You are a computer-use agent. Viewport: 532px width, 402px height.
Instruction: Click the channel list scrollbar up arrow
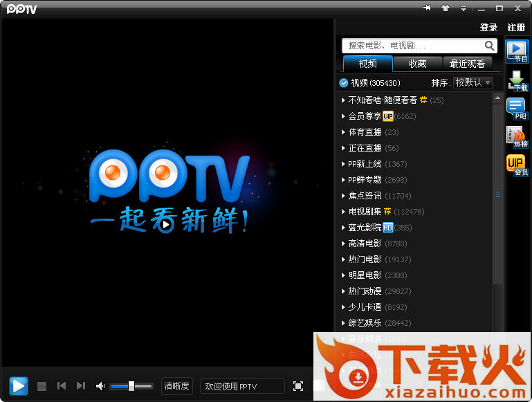(x=497, y=98)
